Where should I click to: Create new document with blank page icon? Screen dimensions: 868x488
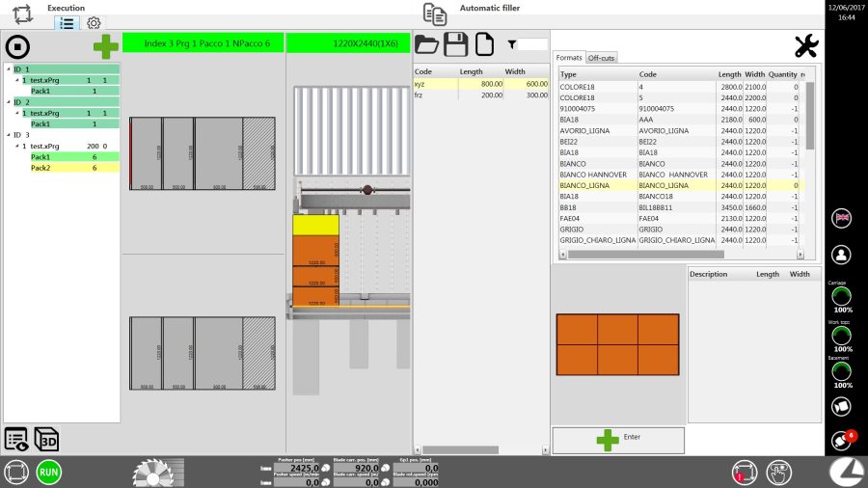click(485, 44)
